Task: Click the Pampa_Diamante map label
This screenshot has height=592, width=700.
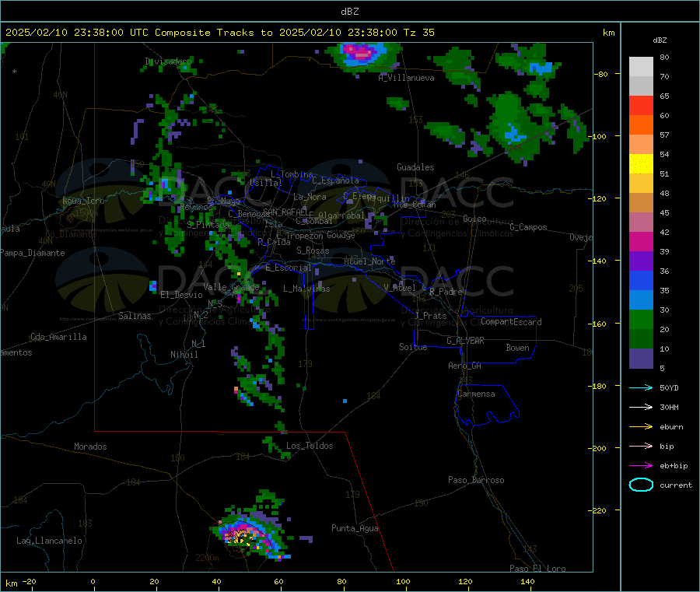Action: tap(32, 253)
